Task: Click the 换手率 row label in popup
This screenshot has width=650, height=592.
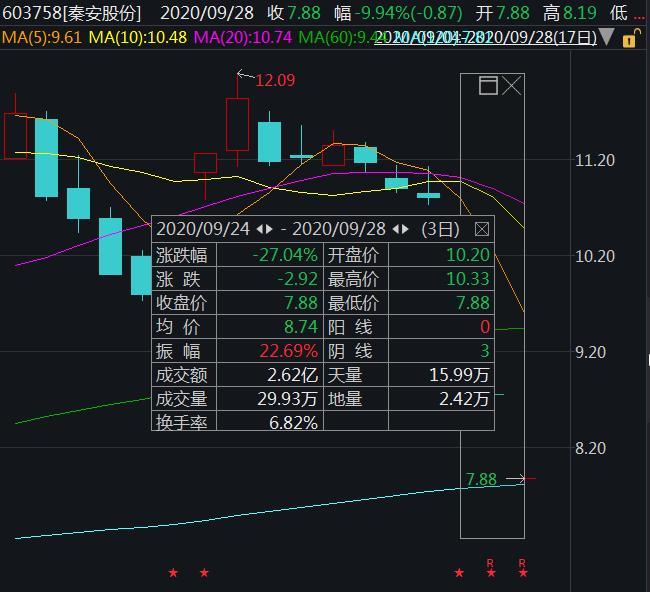Action: click(x=182, y=422)
